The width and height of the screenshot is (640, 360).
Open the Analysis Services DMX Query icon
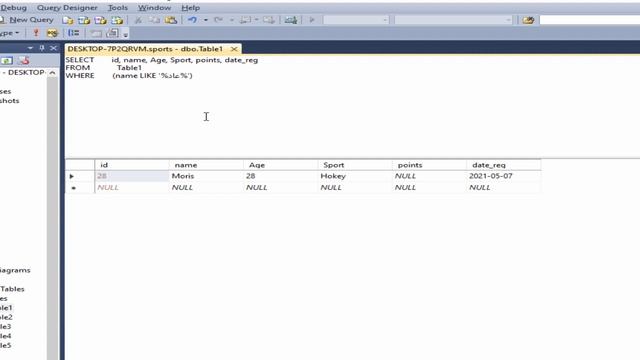(100, 20)
